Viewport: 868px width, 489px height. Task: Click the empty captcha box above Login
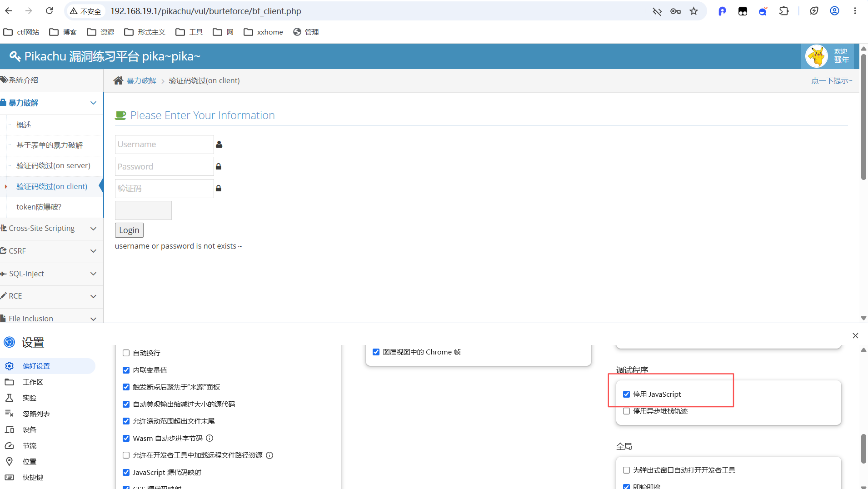[143, 210]
